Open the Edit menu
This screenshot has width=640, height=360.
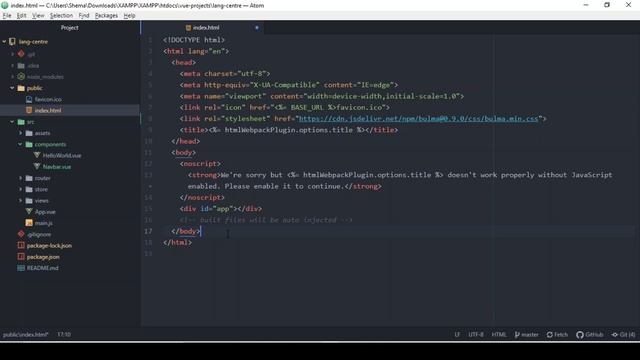tap(22, 16)
